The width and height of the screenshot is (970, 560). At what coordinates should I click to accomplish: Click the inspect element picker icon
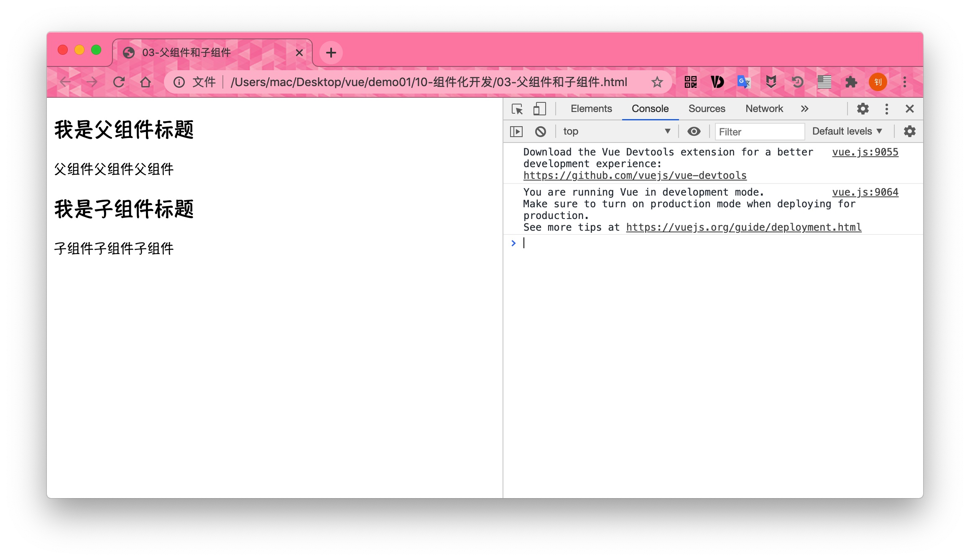click(x=517, y=109)
